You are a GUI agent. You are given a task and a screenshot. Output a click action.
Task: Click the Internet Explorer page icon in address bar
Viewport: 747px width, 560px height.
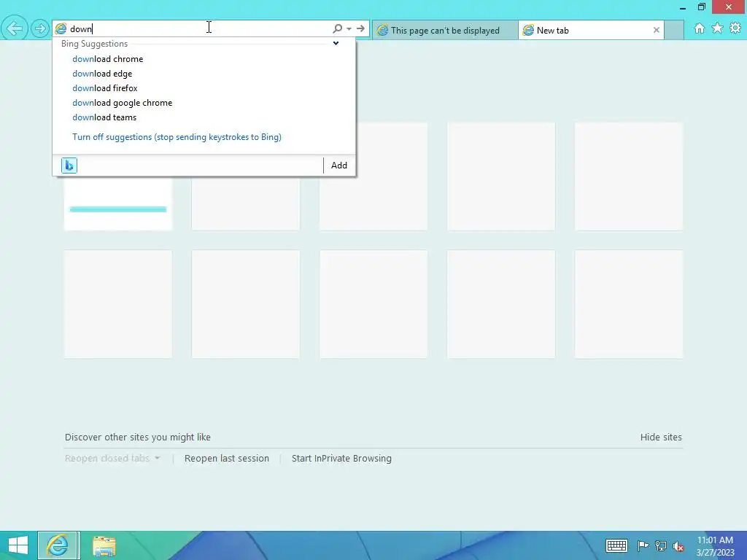coord(61,28)
